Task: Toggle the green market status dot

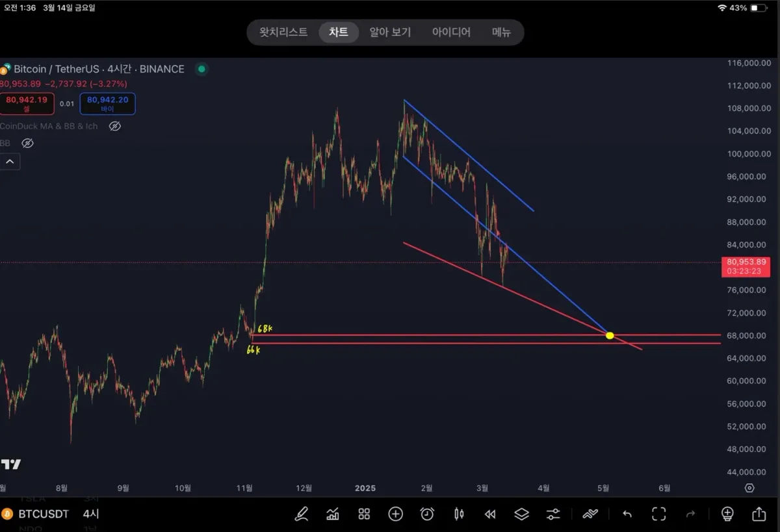Action: coord(201,69)
